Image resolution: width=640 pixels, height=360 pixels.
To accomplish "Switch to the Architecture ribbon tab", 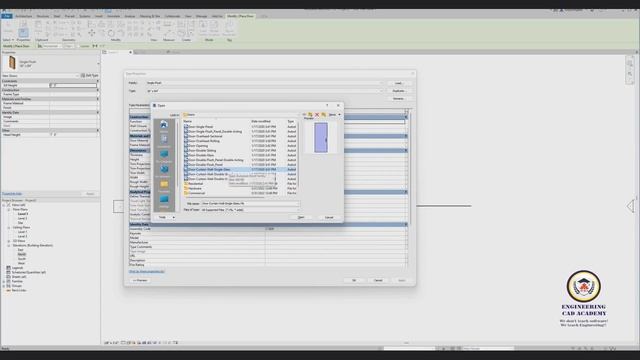I will [x=24, y=16].
